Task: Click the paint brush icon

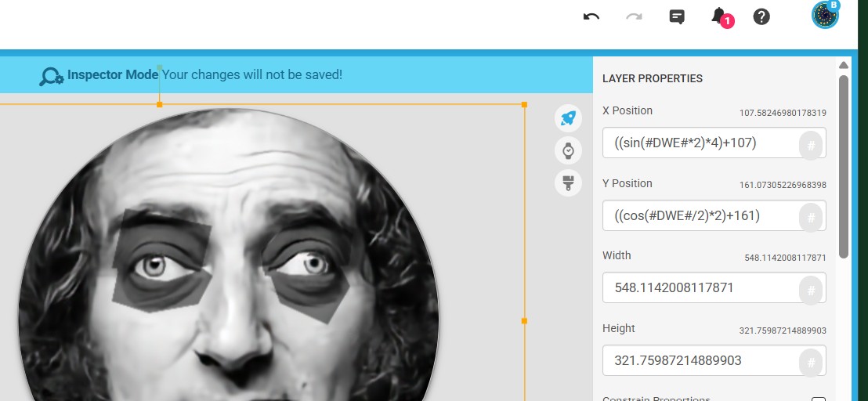Action: coord(568,183)
